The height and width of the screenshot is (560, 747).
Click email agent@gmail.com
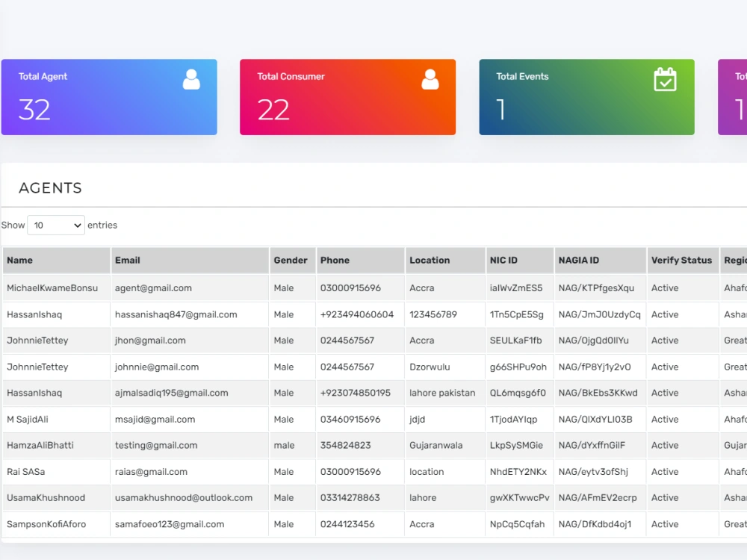(153, 288)
